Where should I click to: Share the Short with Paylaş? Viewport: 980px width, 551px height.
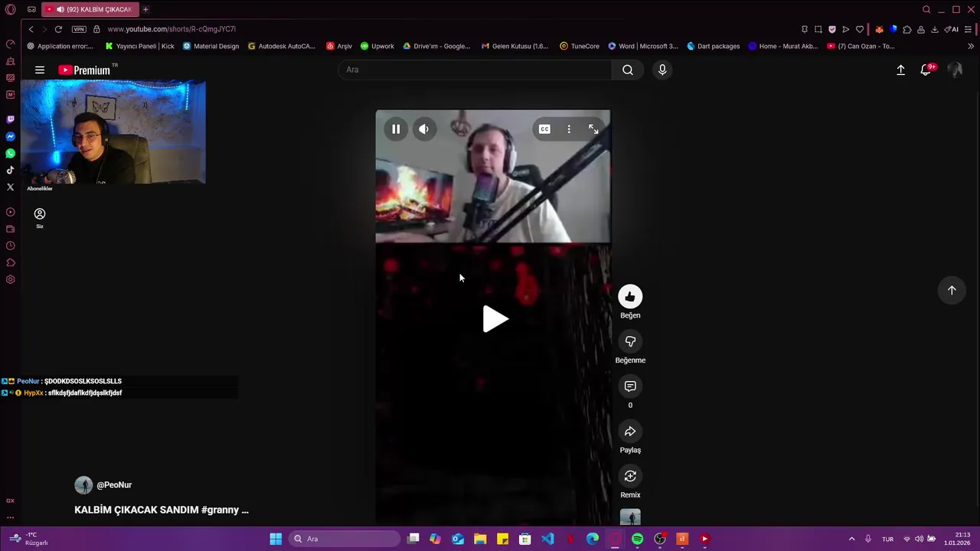tap(630, 432)
